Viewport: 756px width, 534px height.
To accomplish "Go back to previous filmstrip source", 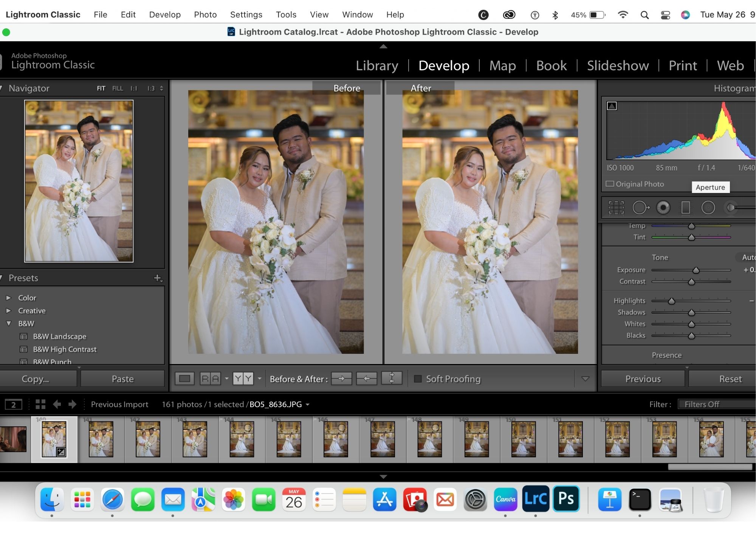I will (x=57, y=404).
